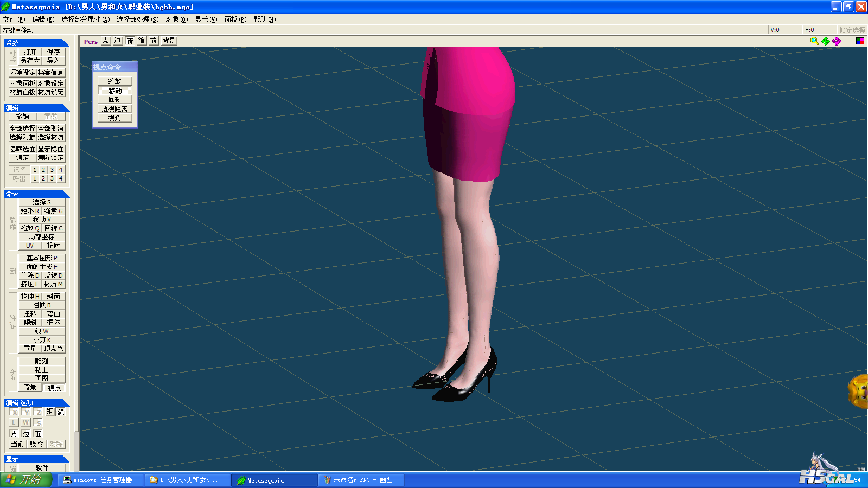The image size is (868, 488).
Task: Toggle 面 face display in viewport toolbar
Action: [x=130, y=41]
